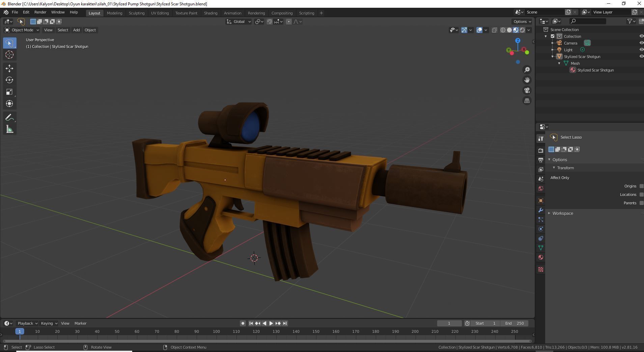Switch to material preview shading
644x352 pixels.
(x=516, y=30)
